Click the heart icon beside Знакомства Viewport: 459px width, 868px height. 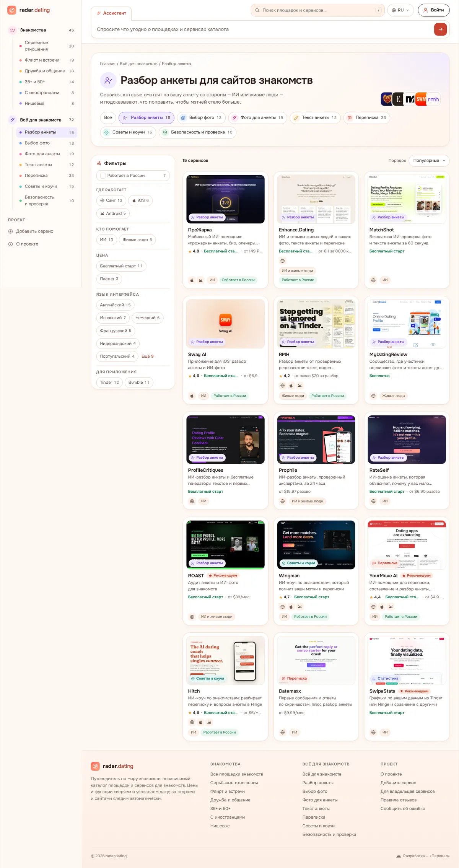click(13, 30)
